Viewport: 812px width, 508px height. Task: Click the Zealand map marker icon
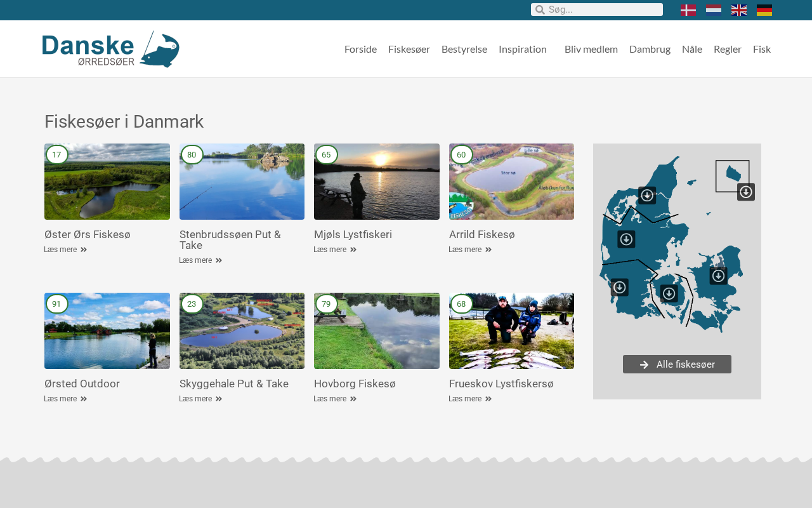click(x=719, y=276)
